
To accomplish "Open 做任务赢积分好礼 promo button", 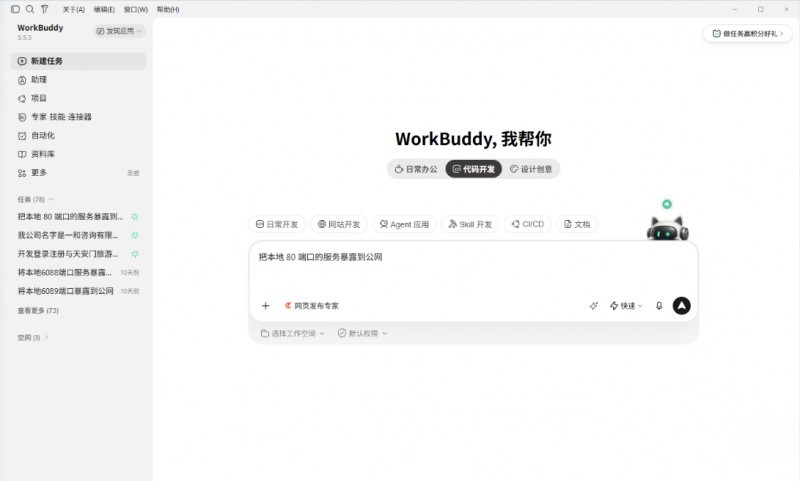I will pyautogui.click(x=747, y=34).
